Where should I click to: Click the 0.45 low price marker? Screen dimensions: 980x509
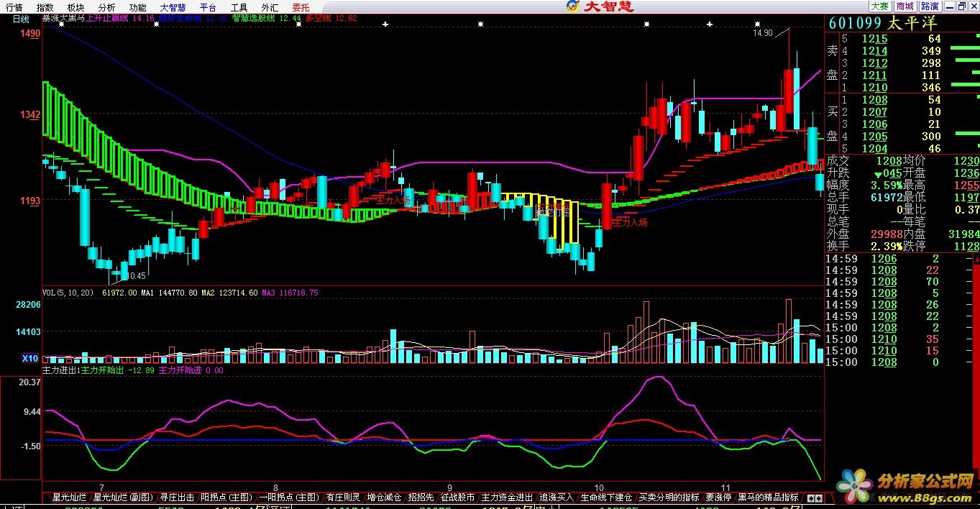[136, 276]
